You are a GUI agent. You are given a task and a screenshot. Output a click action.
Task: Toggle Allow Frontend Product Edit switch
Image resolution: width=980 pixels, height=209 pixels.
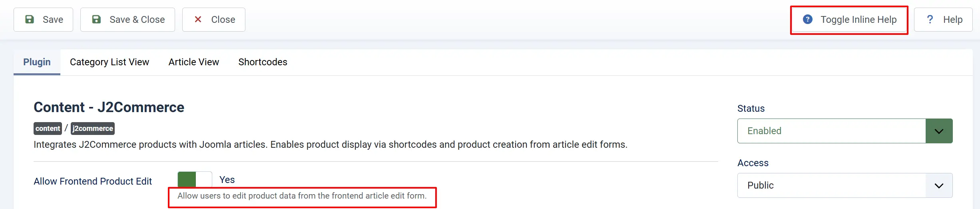(x=195, y=179)
